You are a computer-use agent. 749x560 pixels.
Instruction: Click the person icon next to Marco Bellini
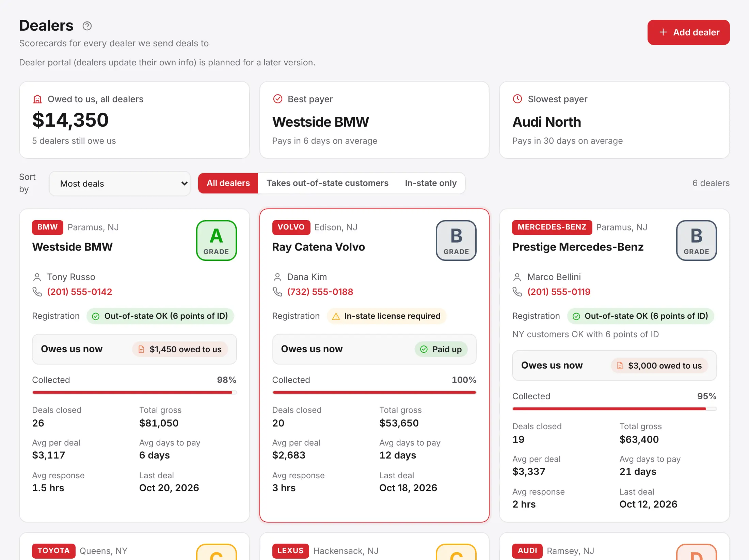517,277
